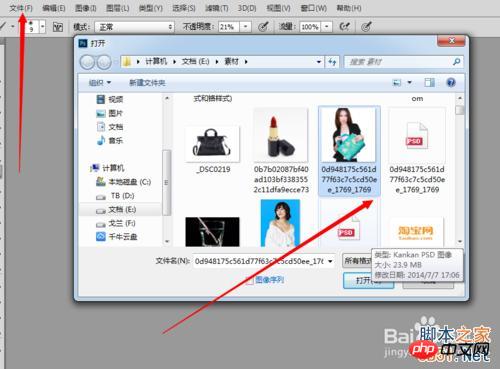Open the 视图(V) menu
This screenshot has width=500, height=369.
pyautogui.click(x=279, y=8)
